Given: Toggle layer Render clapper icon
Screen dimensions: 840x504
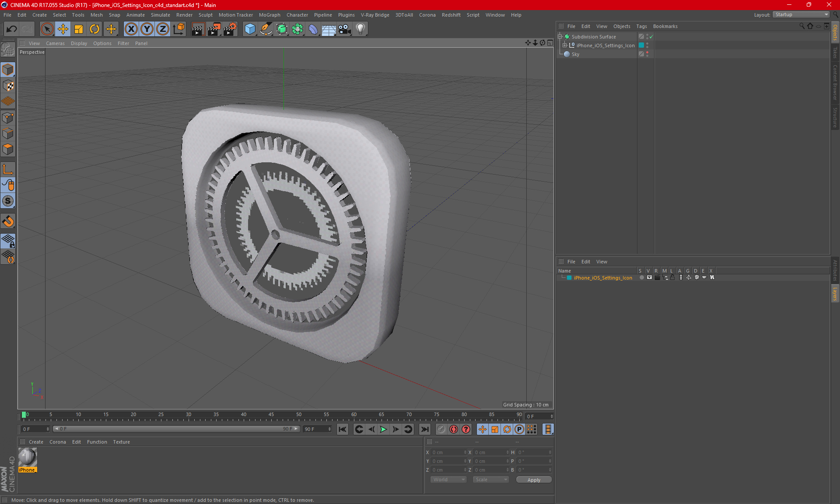Looking at the screenshot, I should 657,277.
